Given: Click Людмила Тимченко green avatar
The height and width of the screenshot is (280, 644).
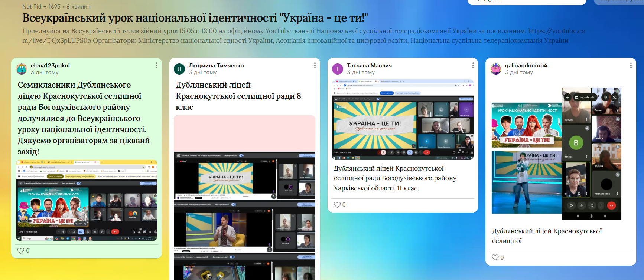Looking at the screenshot, I should pyautogui.click(x=179, y=69).
